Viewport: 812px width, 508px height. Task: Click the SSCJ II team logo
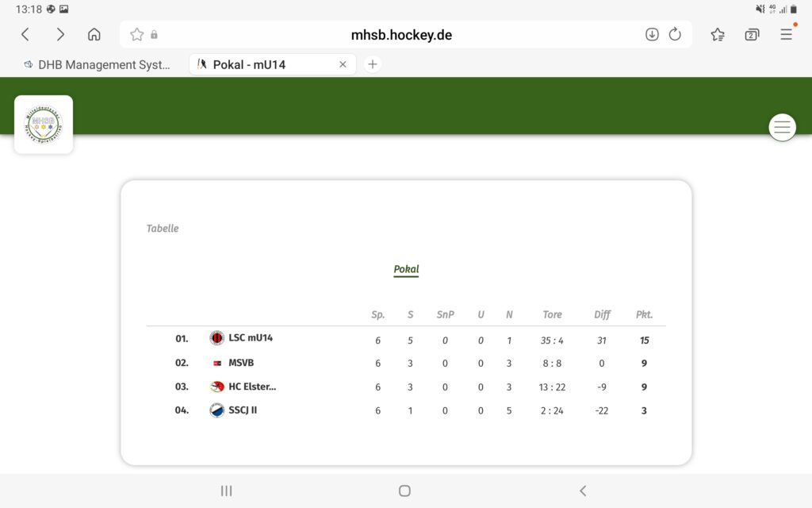[217, 410]
